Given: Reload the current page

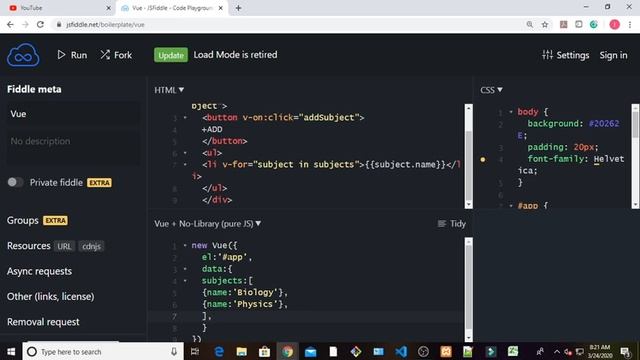Looking at the screenshot, I should pos(40,24).
